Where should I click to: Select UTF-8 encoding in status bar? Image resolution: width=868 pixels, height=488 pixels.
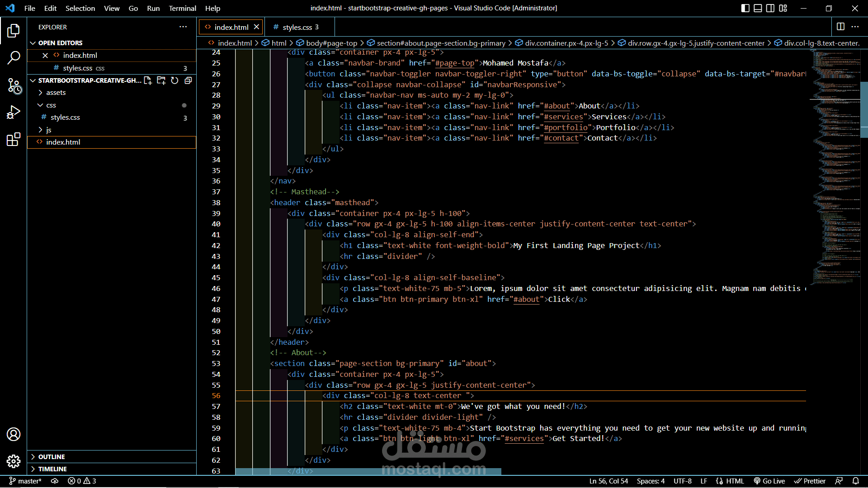coord(683,481)
